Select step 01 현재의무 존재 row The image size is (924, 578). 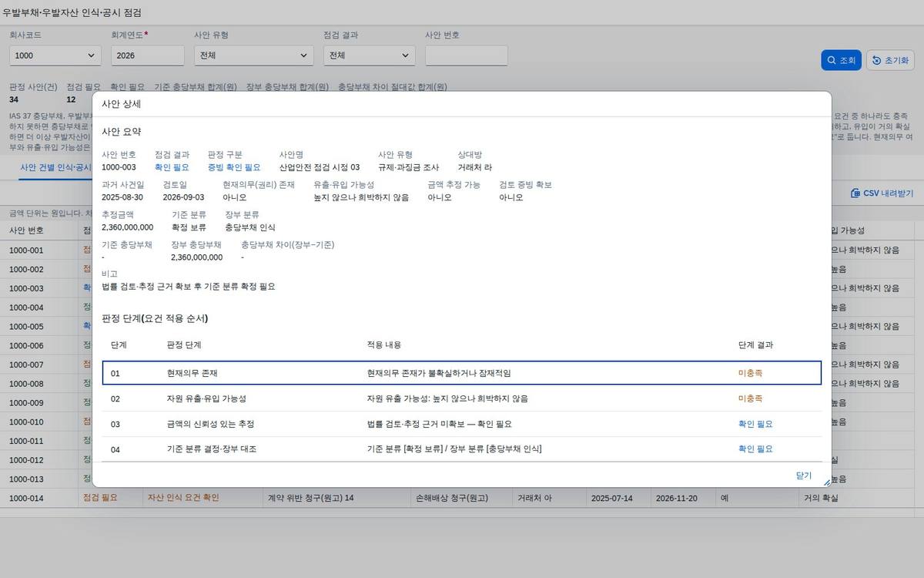pyautogui.click(x=462, y=373)
